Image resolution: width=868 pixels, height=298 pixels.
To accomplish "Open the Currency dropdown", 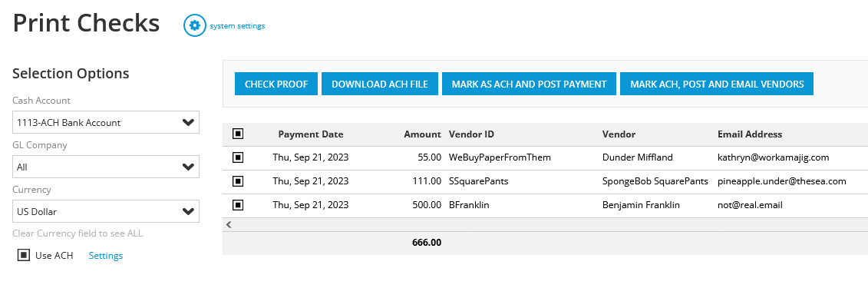I will point(106,211).
